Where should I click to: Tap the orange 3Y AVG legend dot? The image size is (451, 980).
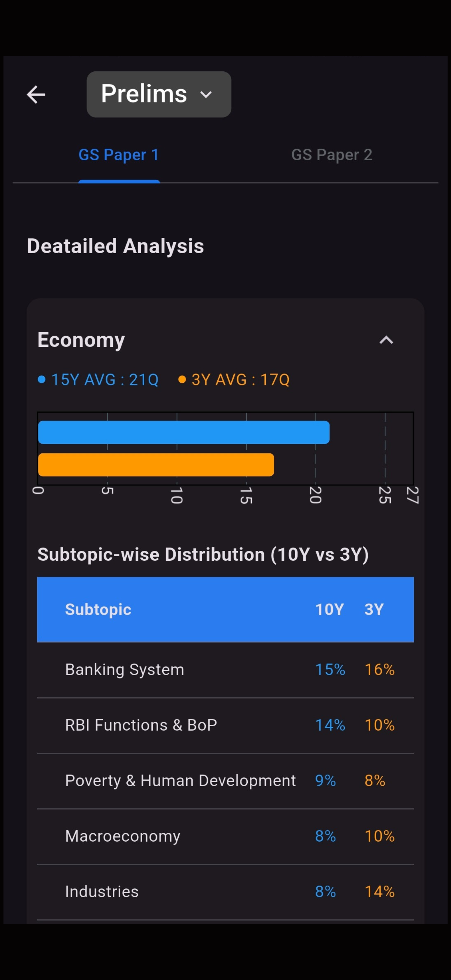182,379
